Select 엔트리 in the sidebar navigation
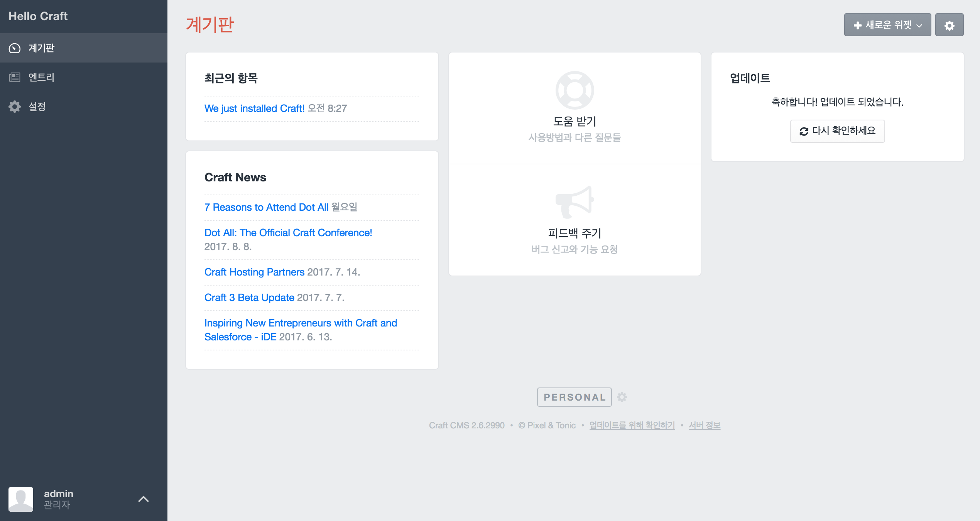This screenshot has width=980, height=521. tap(42, 78)
